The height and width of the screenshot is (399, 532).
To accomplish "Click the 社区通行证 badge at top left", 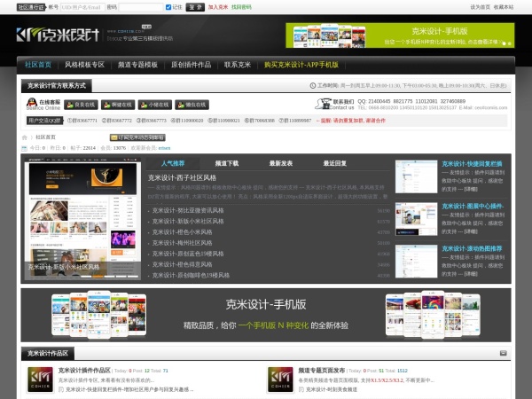I will coord(31,7).
